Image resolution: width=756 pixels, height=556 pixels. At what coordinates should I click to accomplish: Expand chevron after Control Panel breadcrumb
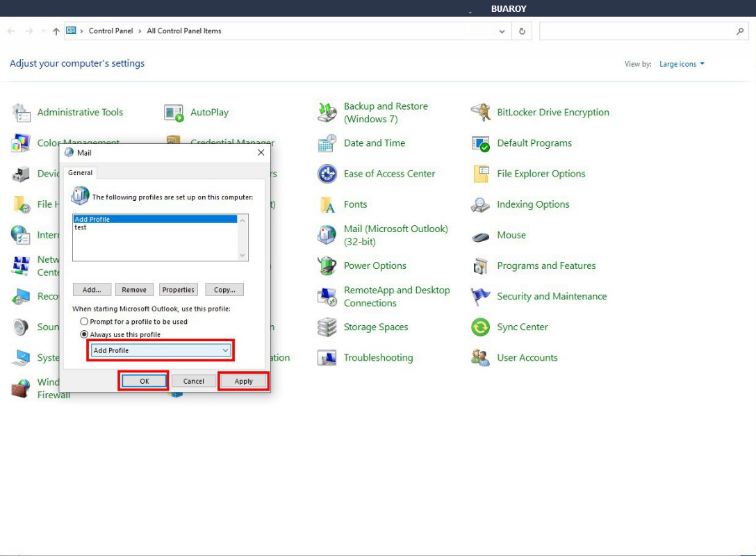[140, 31]
